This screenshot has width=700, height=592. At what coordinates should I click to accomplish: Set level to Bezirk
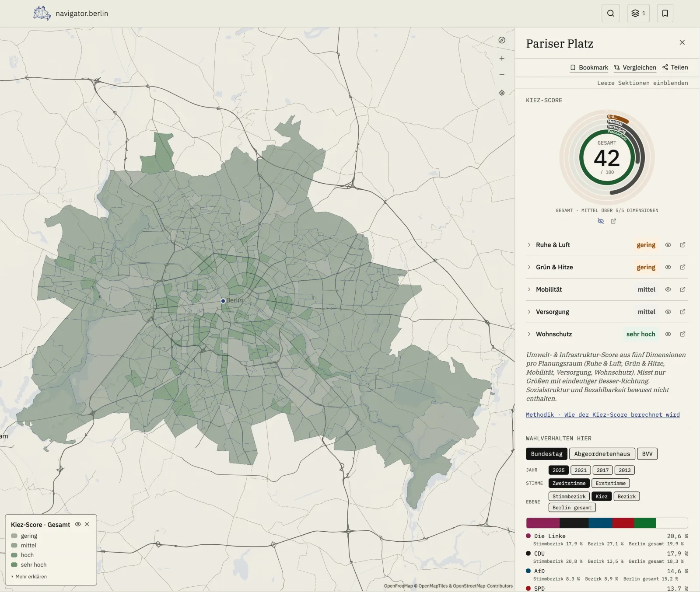[x=626, y=496]
